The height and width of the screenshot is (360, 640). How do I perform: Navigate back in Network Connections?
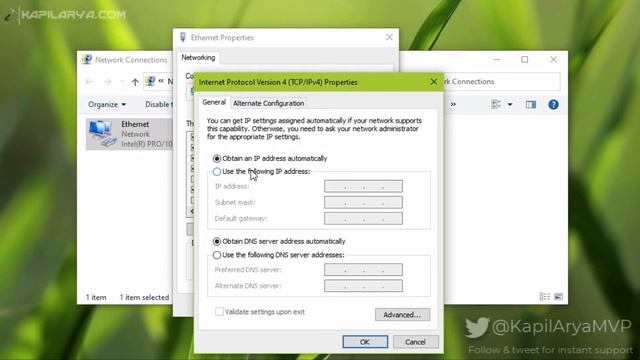point(89,82)
